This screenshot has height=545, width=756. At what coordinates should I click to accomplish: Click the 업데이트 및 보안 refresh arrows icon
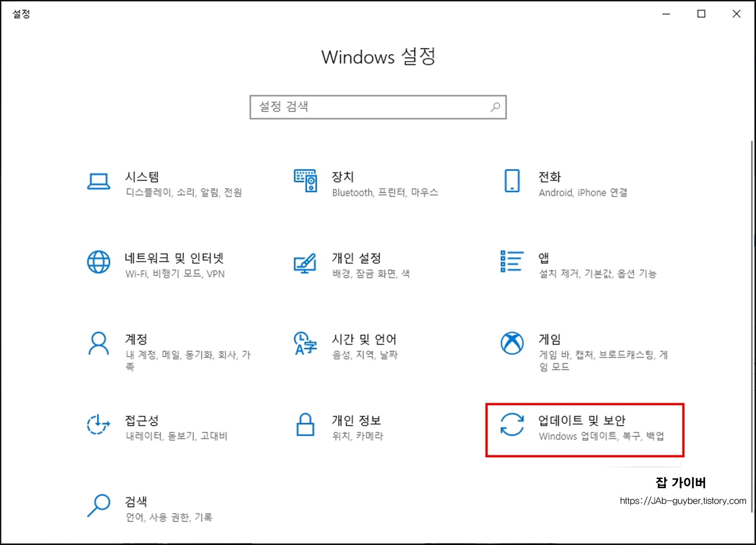pyautogui.click(x=512, y=424)
